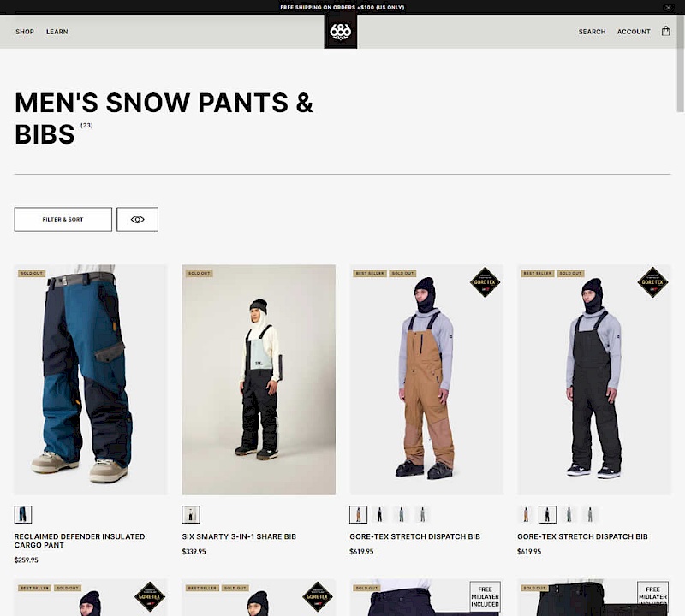The height and width of the screenshot is (616, 685).
Task: Open the Shop menu
Action: click(25, 32)
